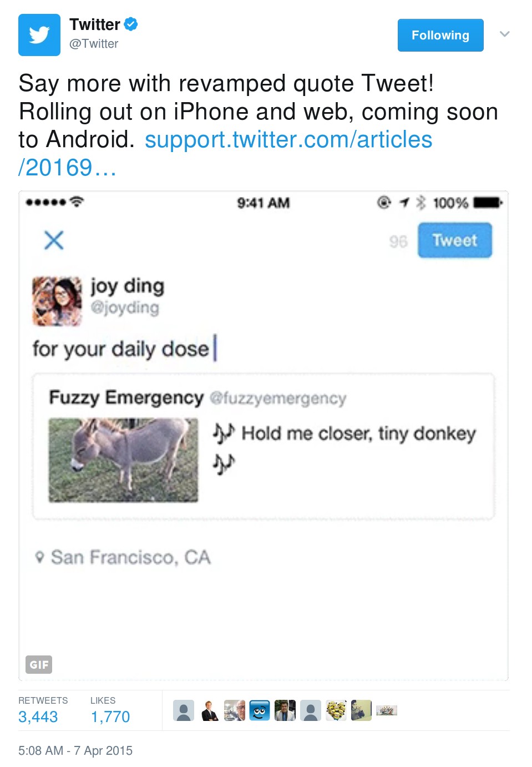View the 3,443 retweets count
The width and height of the screenshot is (532, 767).
point(38,716)
